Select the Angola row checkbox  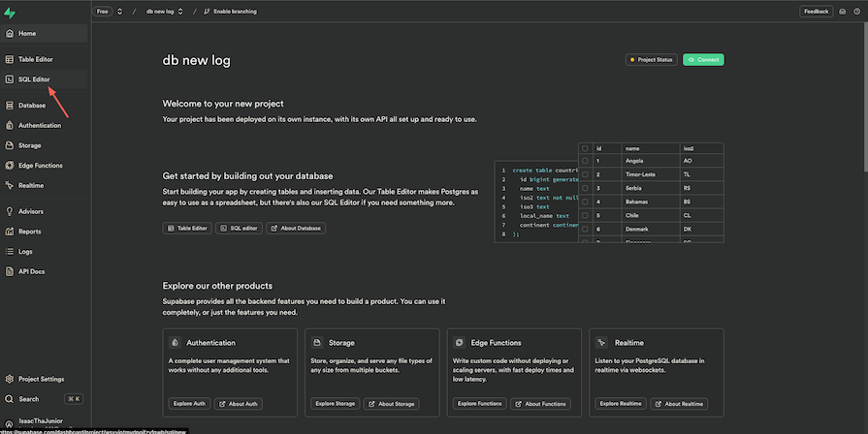(585, 161)
